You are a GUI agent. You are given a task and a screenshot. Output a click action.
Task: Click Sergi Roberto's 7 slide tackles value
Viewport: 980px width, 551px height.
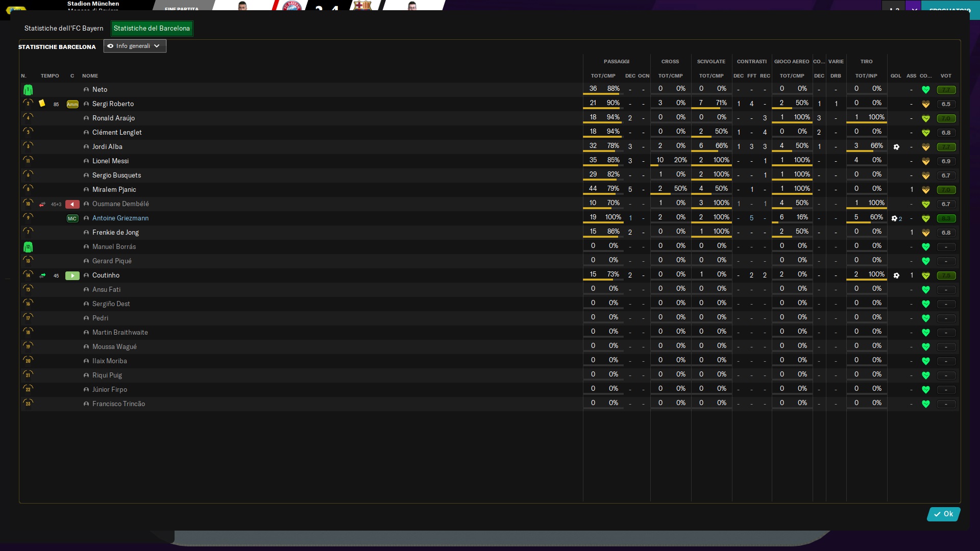coord(701,103)
